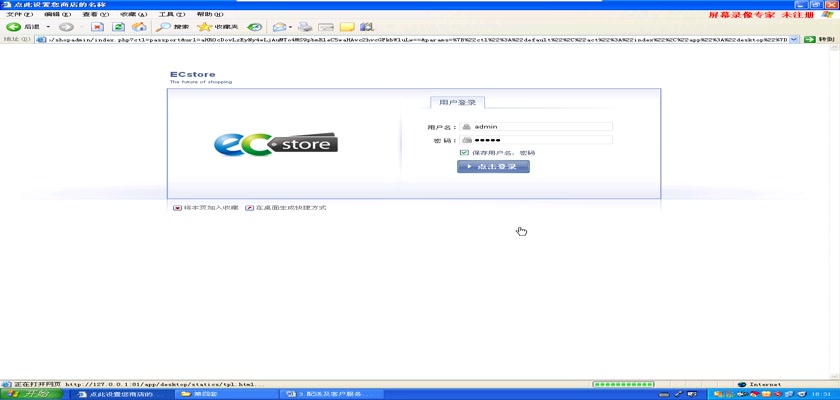Click the Edit toolbar icon beside printer
Viewport: 840px width, 400px height.
326,27
